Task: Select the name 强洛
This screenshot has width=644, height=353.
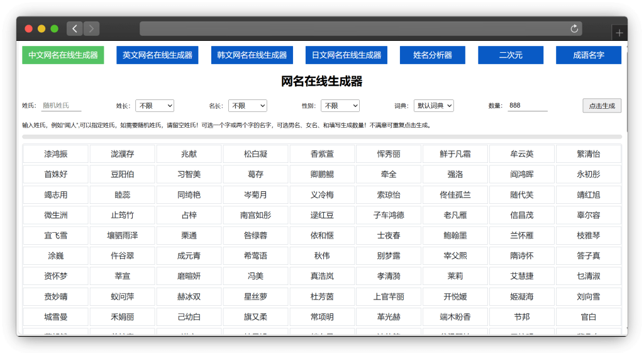Action: (x=455, y=174)
